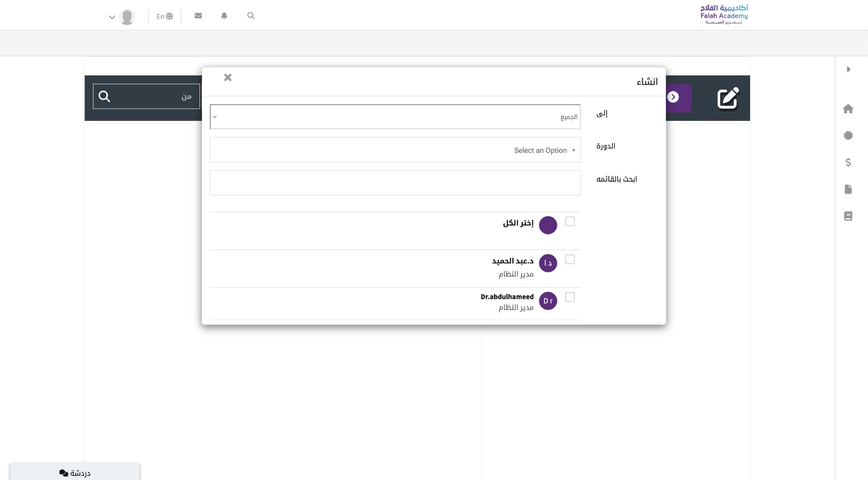Open the settings gear in sidebar
The width and height of the screenshot is (868, 480).
[x=848, y=136]
